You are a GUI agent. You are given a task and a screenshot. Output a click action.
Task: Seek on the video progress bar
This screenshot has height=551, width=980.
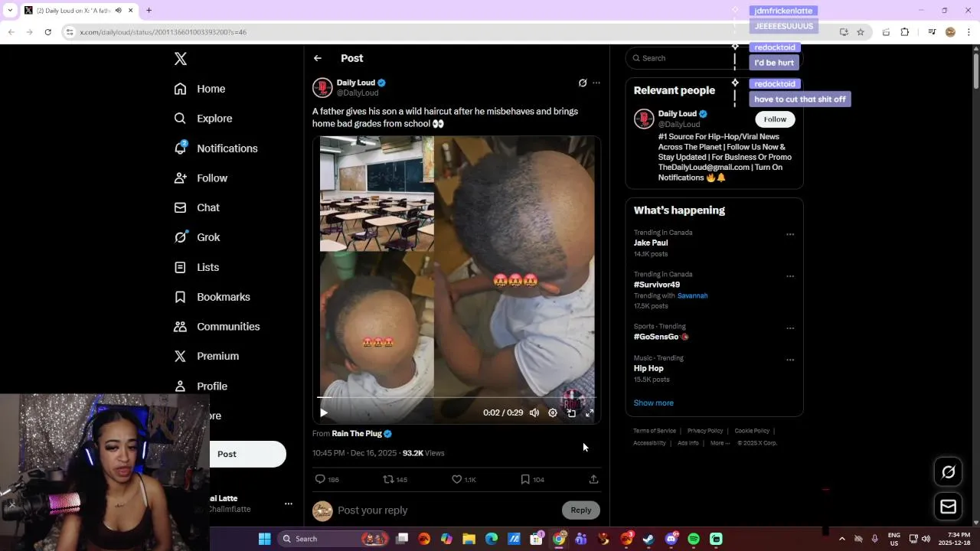click(456, 397)
